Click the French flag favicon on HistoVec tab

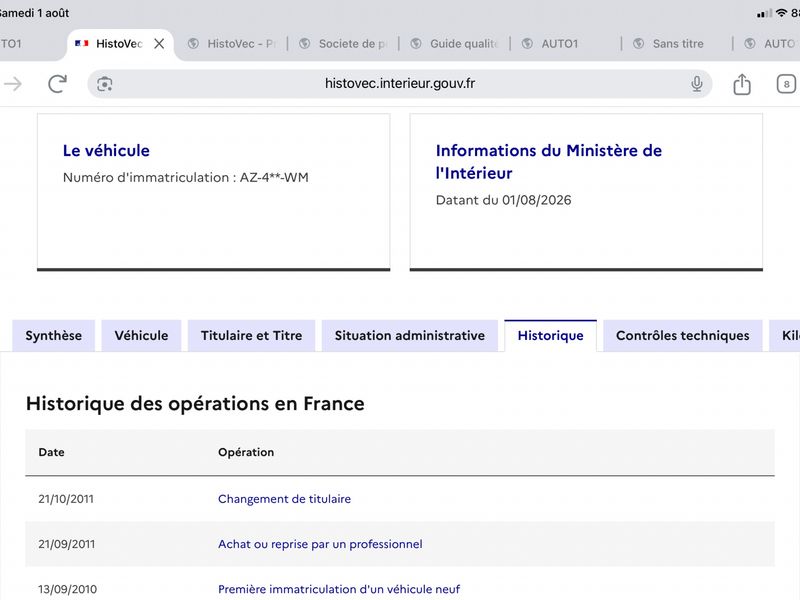pos(82,44)
